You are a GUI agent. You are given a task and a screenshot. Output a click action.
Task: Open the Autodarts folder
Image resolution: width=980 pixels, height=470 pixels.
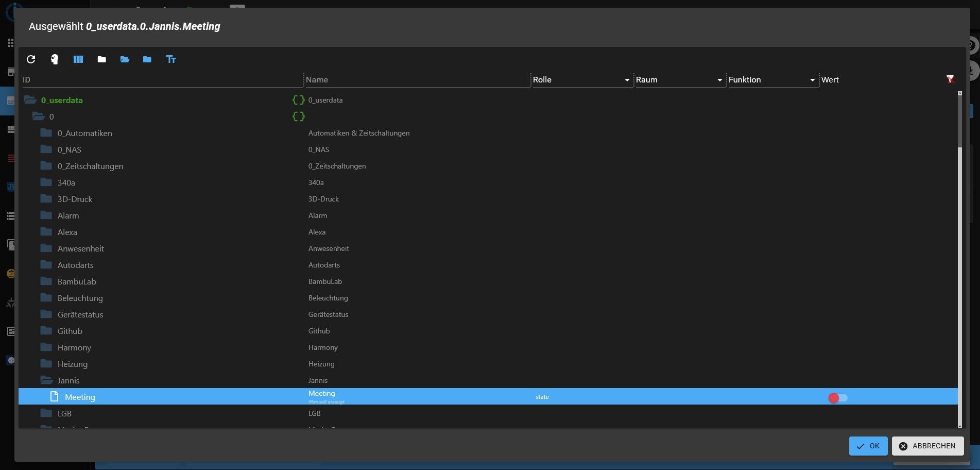(46, 265)
